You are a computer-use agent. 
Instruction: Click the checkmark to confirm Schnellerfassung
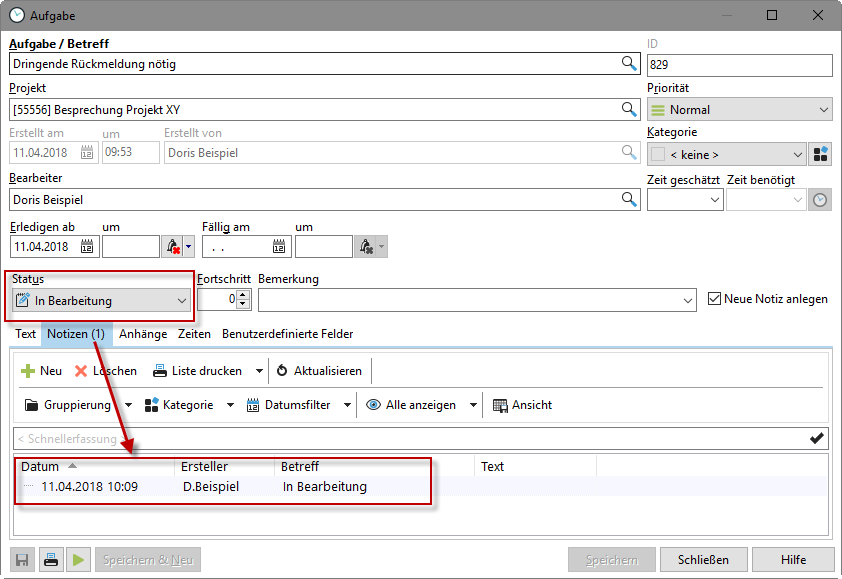point(817,438)
